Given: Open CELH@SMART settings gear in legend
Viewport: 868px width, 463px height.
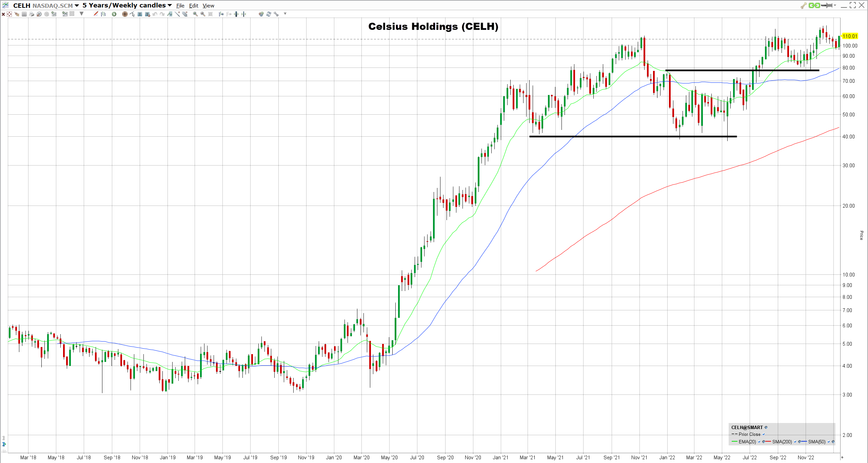Looking at the screenshot, I should 766,427.
